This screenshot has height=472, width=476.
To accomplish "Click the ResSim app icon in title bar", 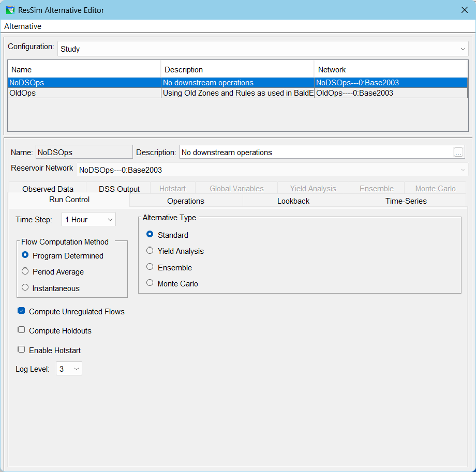I will click(10, 10).
